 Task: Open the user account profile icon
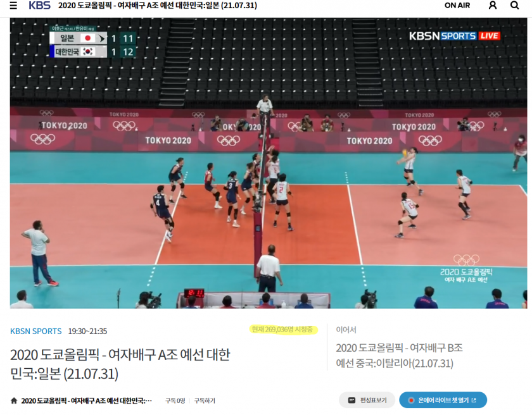coord(493,5)
